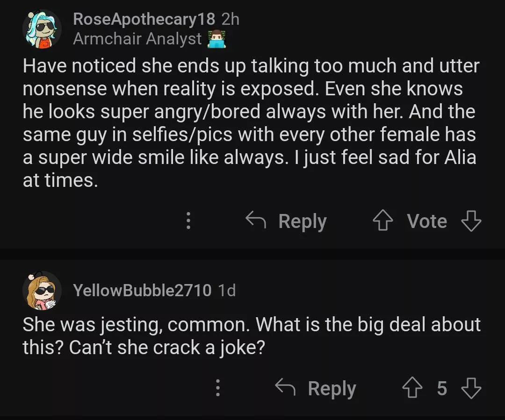This screenshot has height=420, width=505.
Task: Tap the score count 5
Action: point(442,388)
